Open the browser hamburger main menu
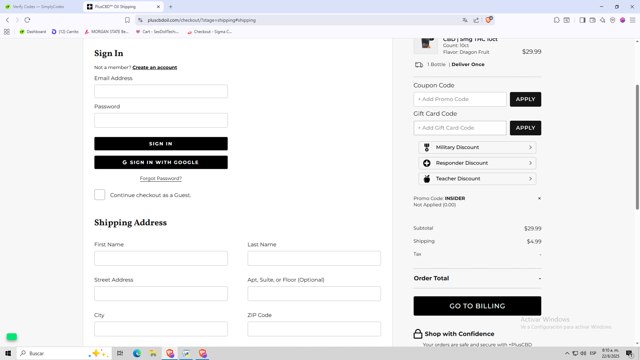Image resolution: width=640 pixels, height=360 pixels. click(632, 20)
